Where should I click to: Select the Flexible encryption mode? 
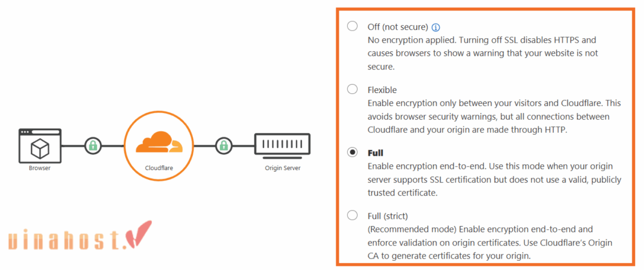tap(352, 89)
